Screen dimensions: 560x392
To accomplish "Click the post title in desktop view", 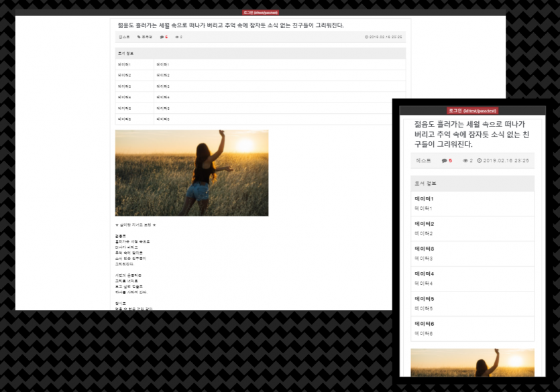I will pos(230,25).
